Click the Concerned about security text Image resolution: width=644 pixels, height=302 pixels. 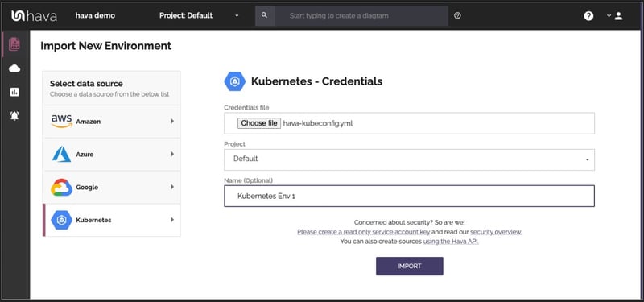(410, 222)
